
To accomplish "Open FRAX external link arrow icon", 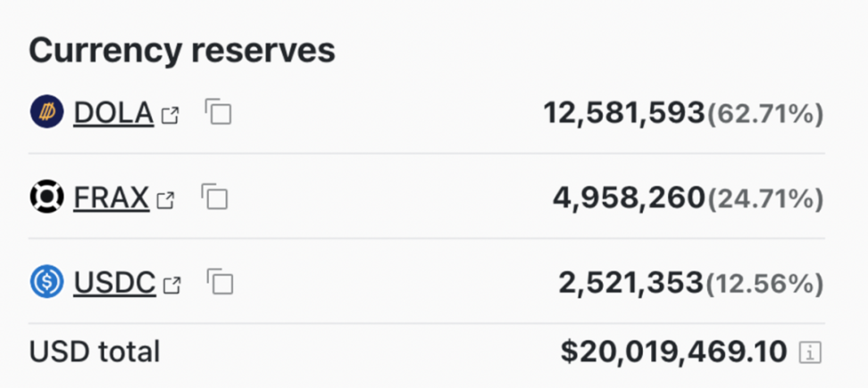I will 165,199.
